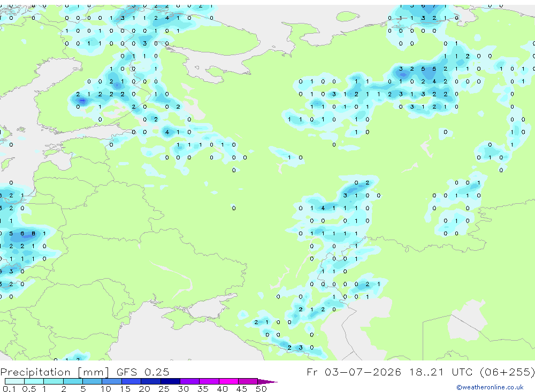The width and height of the screenshot is (535, 392).
Task: Select the "Fr 03-07-2026 18..21 UTC (06+255)" text
Action: point(421,372)
